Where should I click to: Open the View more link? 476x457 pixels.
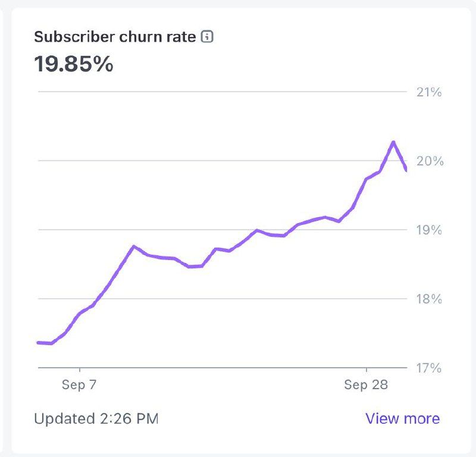[402, 418]
